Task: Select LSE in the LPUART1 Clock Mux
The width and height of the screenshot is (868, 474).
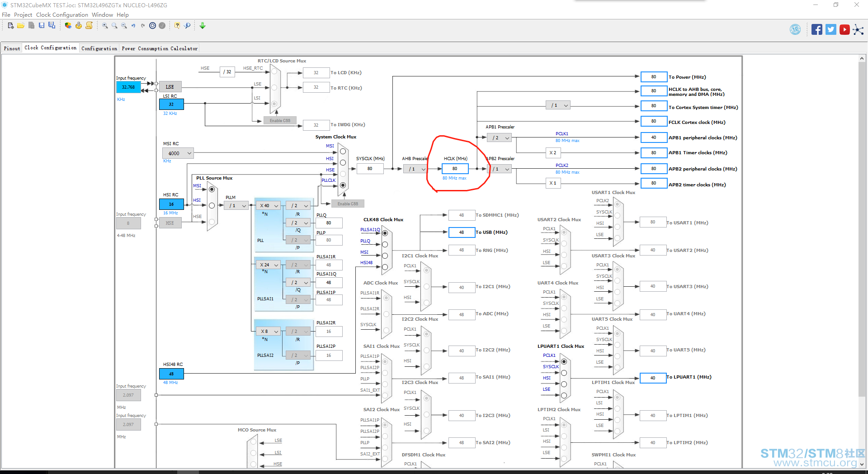Action: click(x=564, y=396)
